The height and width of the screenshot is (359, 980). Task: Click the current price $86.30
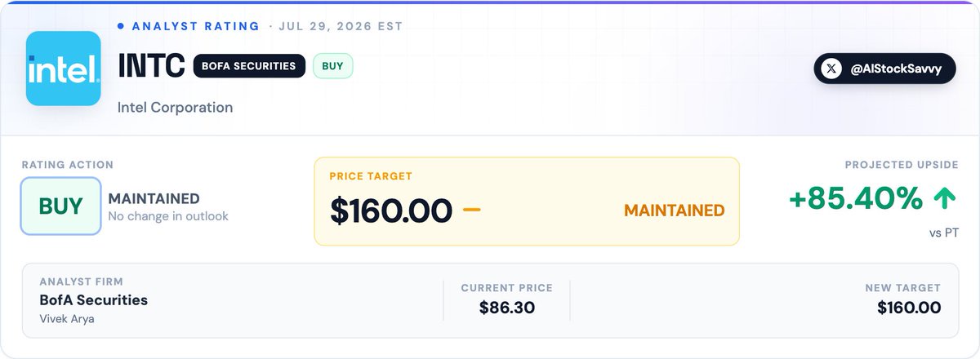pos(506,308)
